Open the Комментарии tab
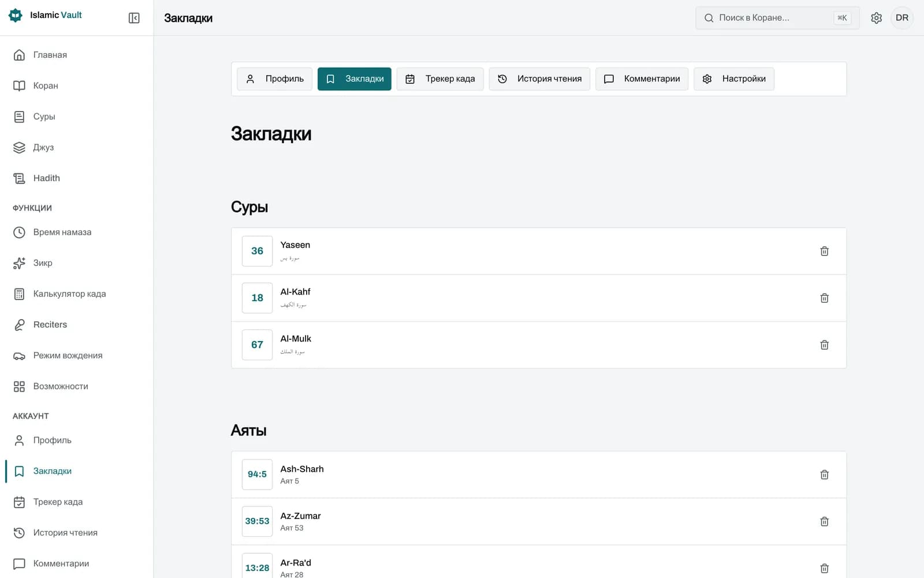This screenshot has height=578, width=924. point(642,79)
